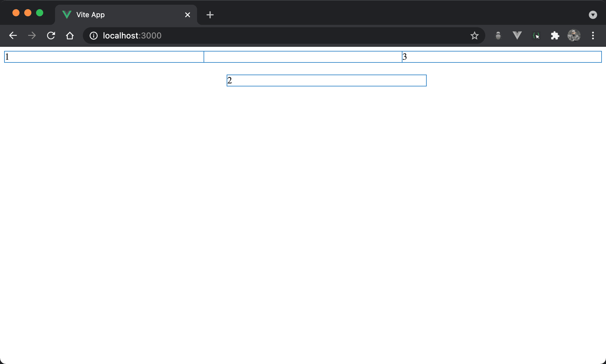The height and width of the screenshot is (364, 606).
Task: Click the bug extension icon
Action: (498, 36)
